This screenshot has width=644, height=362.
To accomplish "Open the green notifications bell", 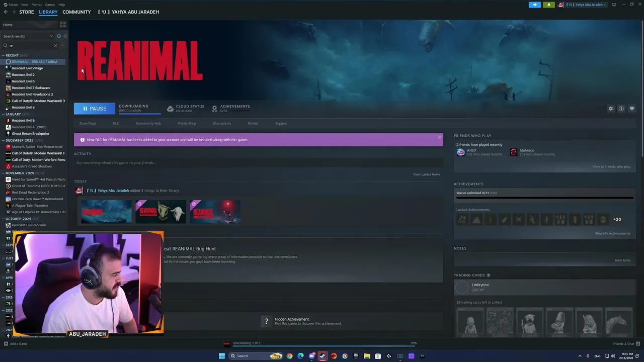I will pos(548,5).
